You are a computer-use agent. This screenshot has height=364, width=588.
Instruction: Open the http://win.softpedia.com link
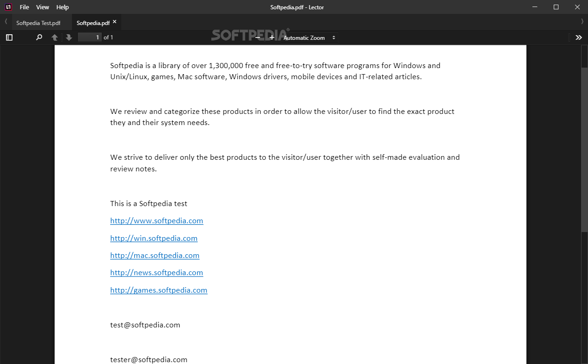point(154,238)
